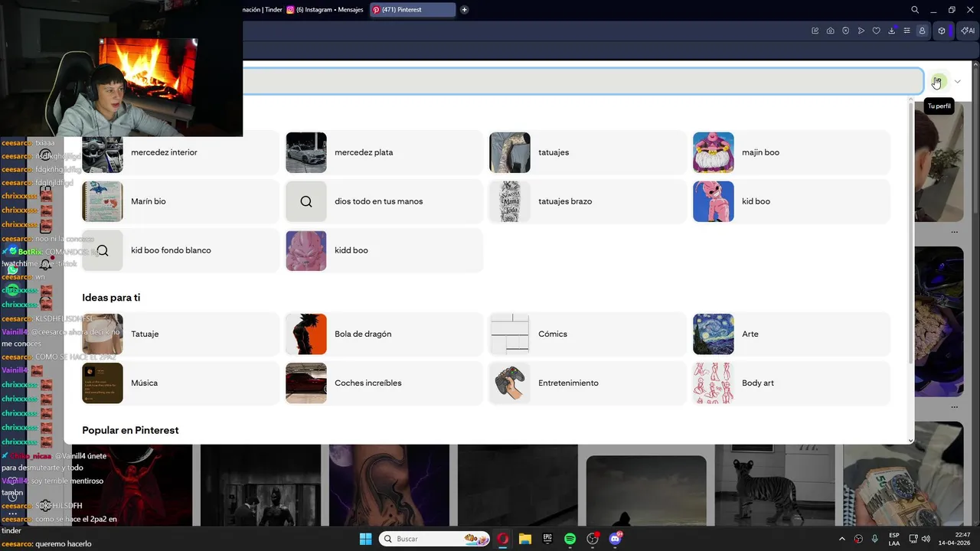
Task: Open Discord from the taskbar
Action: (615, 539)
